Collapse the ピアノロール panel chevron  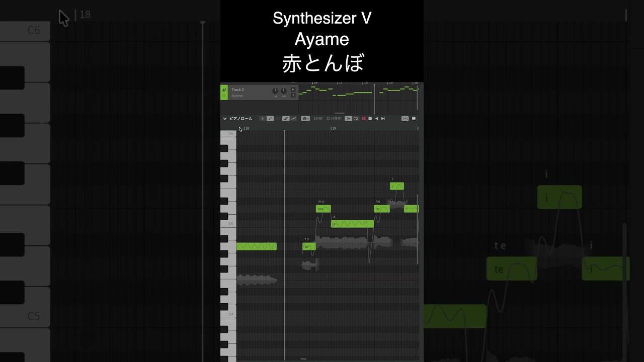pos(225,119)
